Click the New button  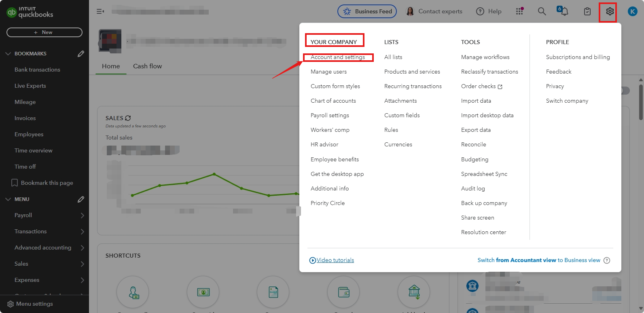[44, 32]
